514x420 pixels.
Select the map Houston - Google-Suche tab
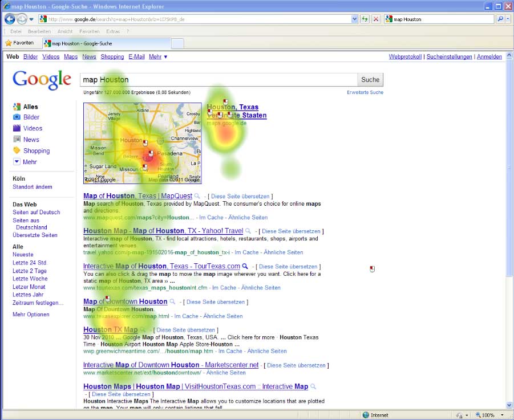coord(106,43)
